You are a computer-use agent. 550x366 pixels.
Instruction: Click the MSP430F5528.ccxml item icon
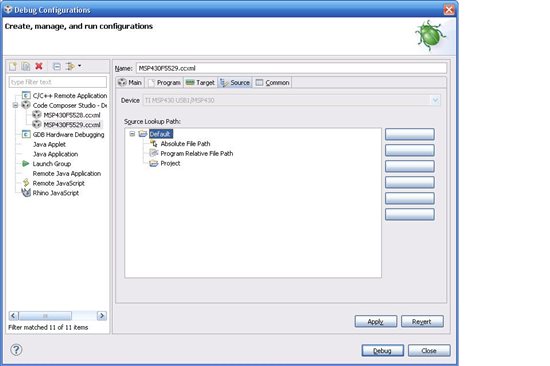(37, 114)
